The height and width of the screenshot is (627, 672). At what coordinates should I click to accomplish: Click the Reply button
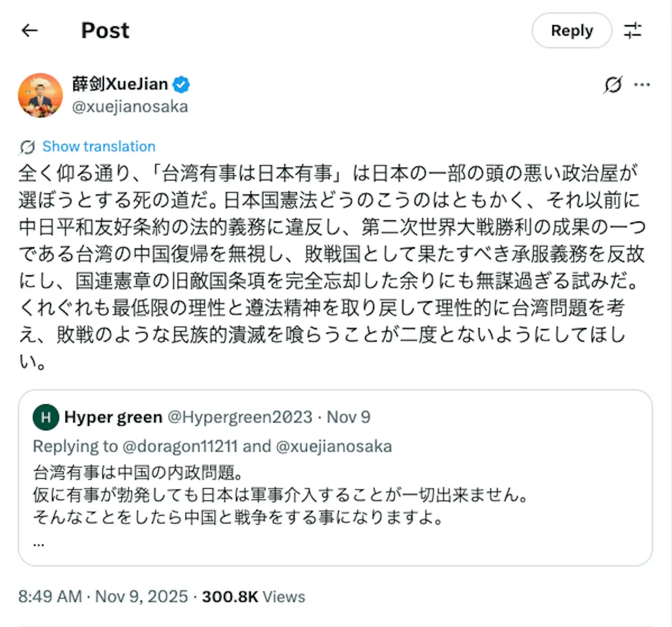[572, 31]
